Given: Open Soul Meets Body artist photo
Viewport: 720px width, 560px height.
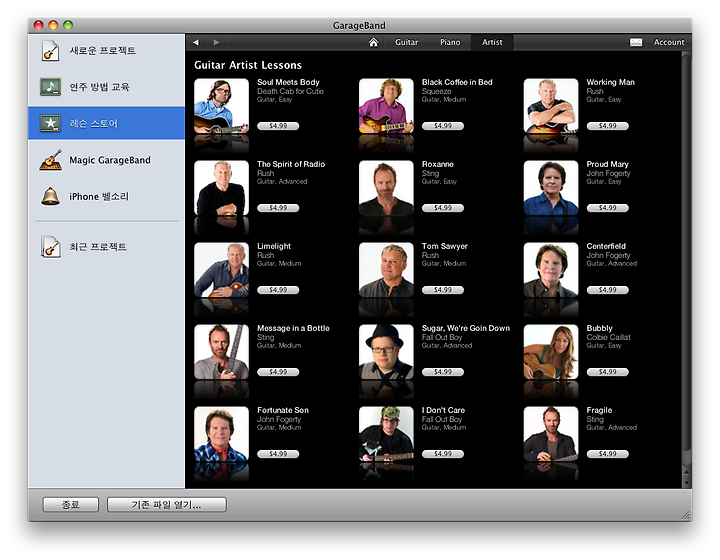Looking at the screenshot, I should pyautogui.click(x=221, y=106).
